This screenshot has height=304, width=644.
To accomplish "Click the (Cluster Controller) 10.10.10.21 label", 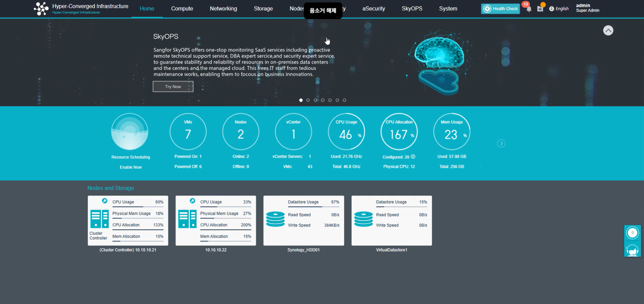I will (x=128, y=250).
